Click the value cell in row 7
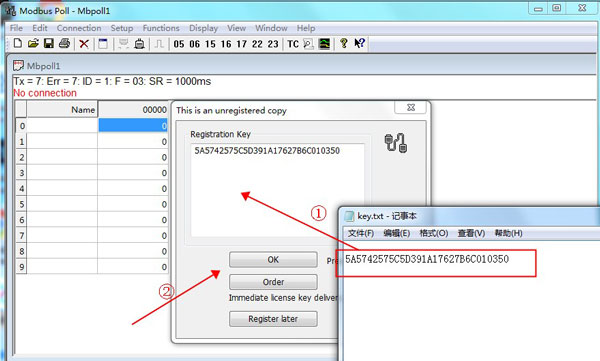 133,235
